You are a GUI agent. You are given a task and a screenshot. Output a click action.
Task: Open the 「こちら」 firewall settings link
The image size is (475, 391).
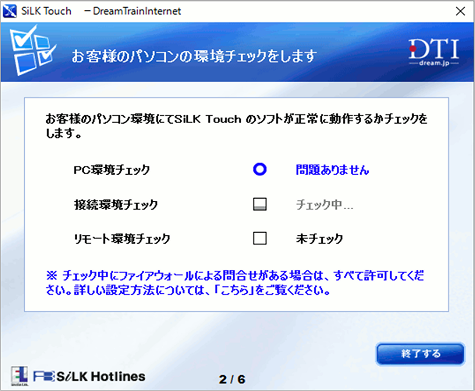coord(234,290)
